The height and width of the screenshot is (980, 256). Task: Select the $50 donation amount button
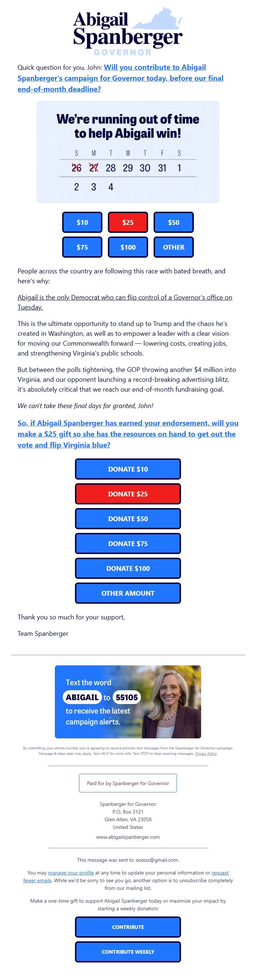click(174, 222)
